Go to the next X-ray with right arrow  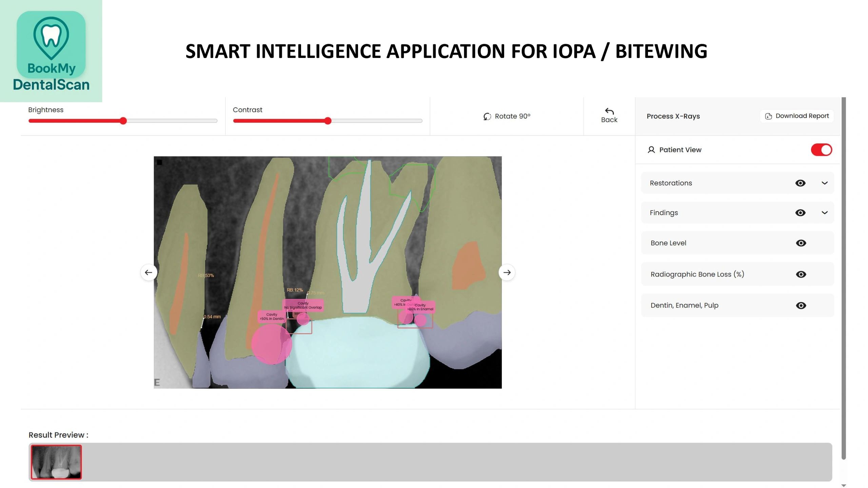(507, 272)
